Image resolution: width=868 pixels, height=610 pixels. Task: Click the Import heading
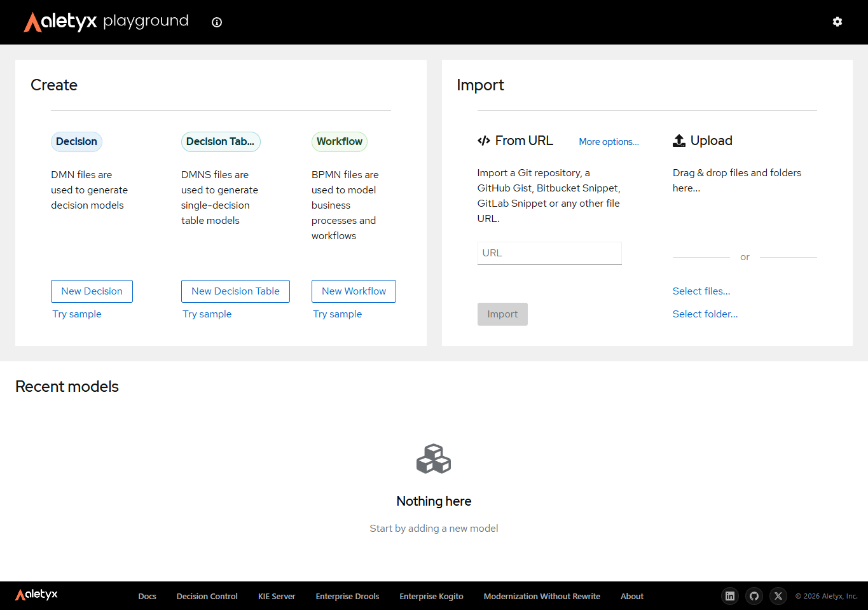[480, 85]
